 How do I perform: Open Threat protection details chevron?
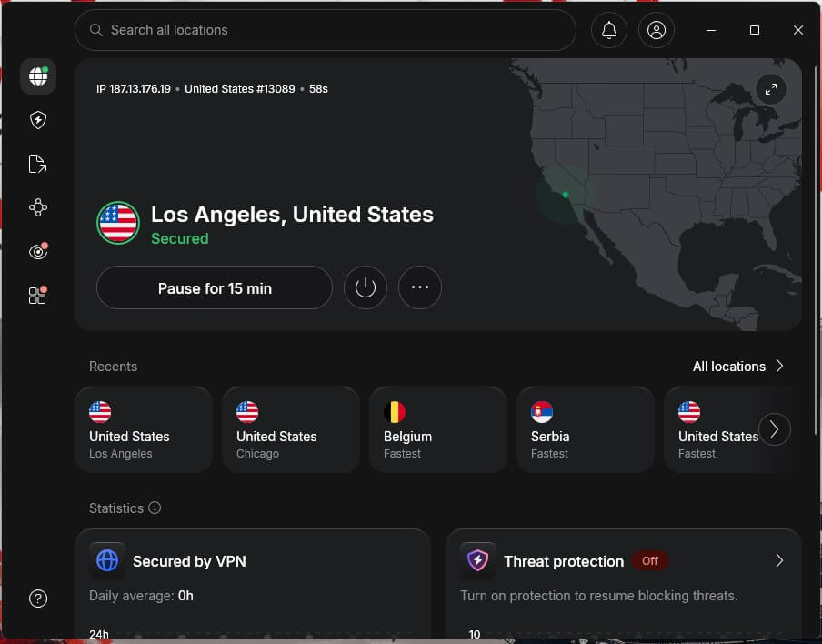[779, 560]
